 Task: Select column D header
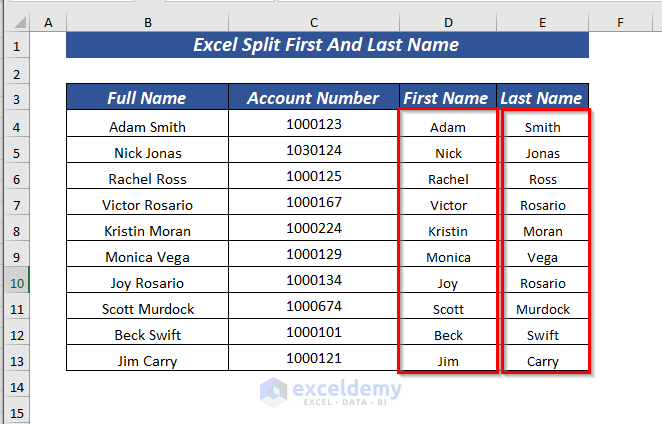(448, 22)
